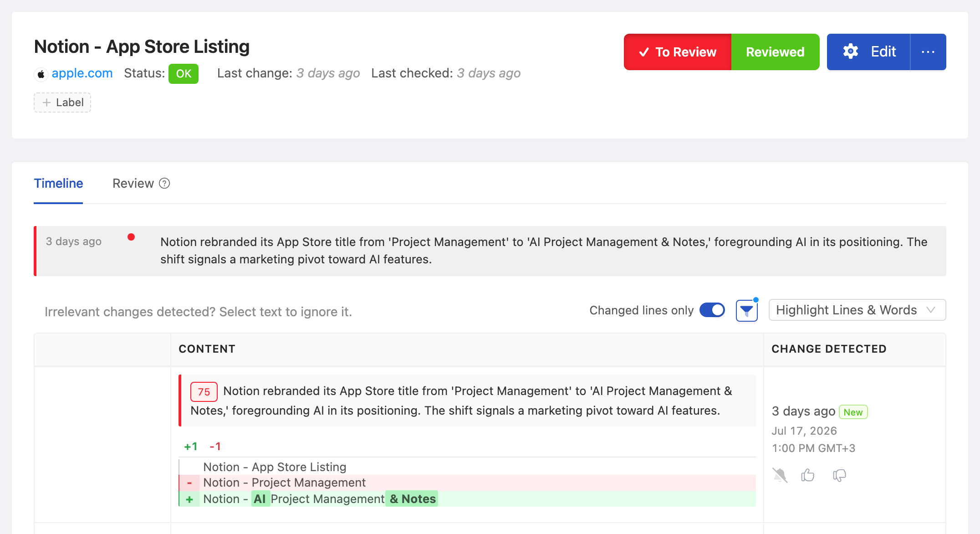This screenshot has width=980, height=534.
Task: Click the green OK status badge
Action: click(184, 74)
